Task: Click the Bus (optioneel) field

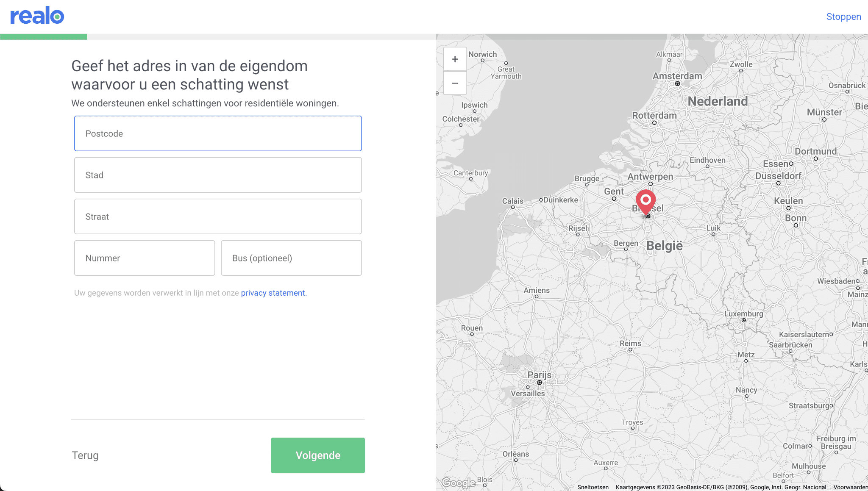Action: pos(291,258)
